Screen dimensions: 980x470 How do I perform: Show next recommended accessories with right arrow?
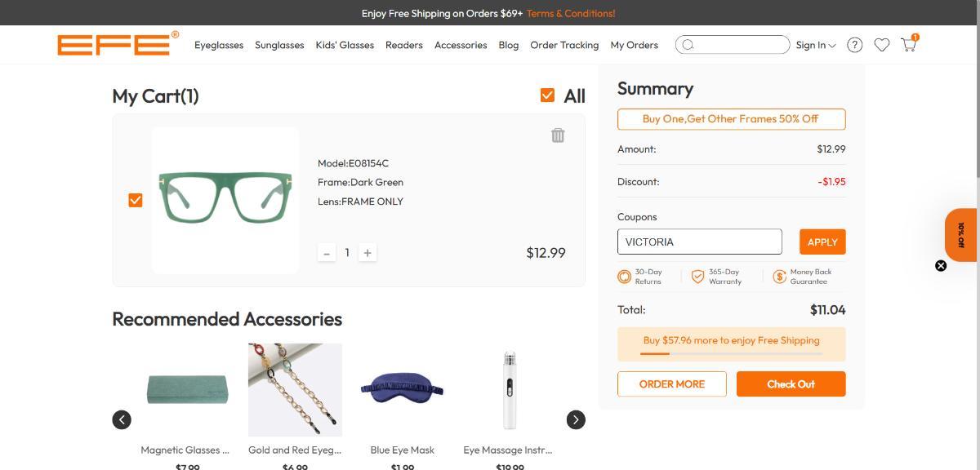click(x=576, y=419)
